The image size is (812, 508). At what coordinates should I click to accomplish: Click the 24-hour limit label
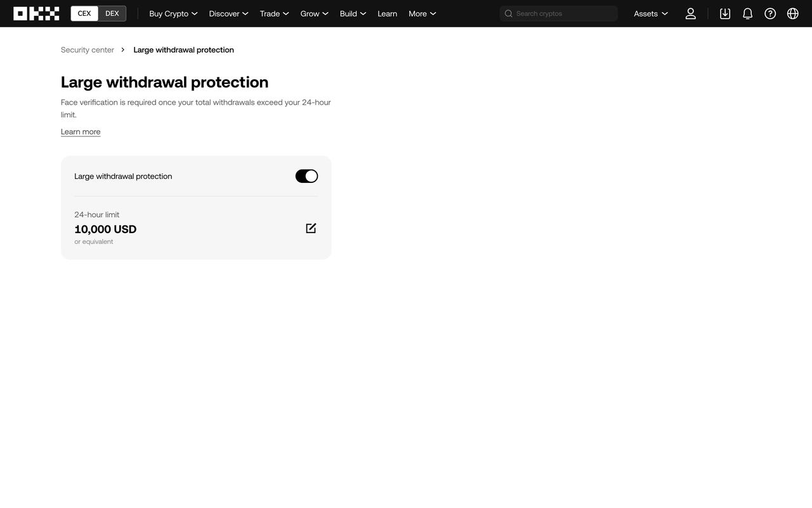point(96,215)
